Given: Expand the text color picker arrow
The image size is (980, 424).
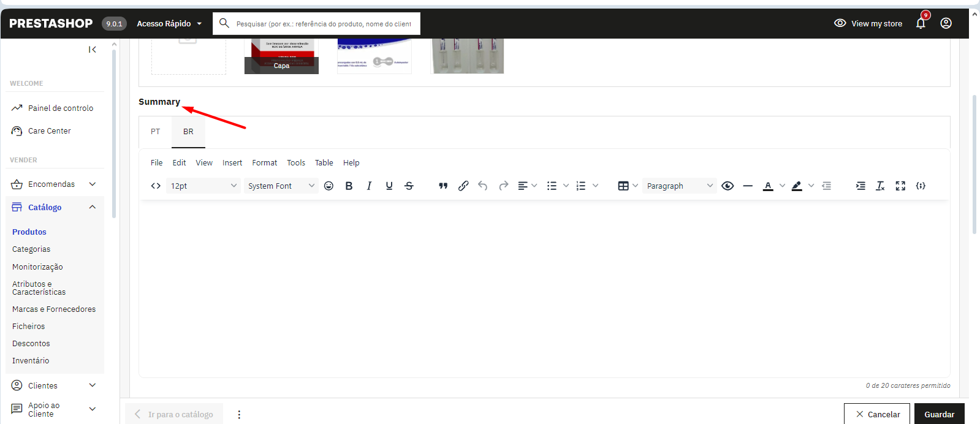Looking at the screenshot, I should (x=782, y=186).
